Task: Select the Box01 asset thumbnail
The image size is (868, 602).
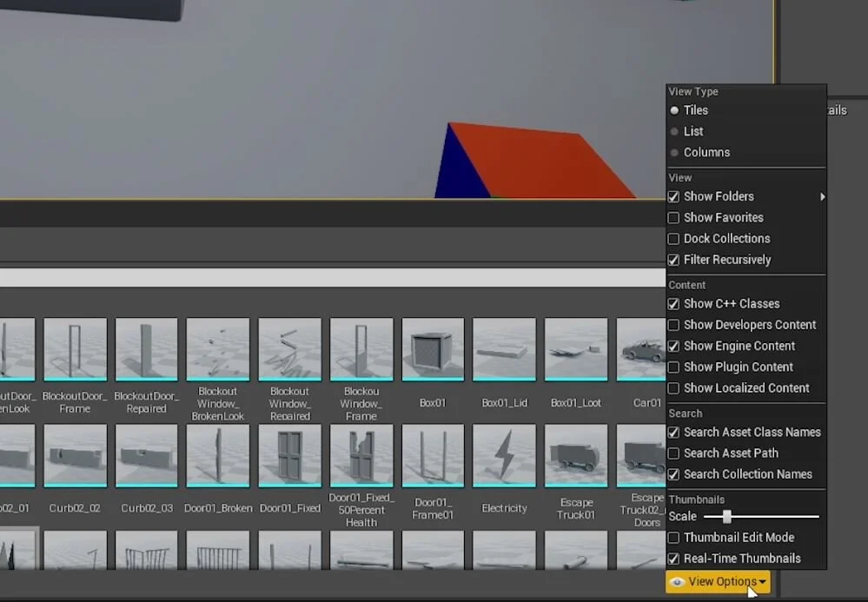Action: pos(433,349)
